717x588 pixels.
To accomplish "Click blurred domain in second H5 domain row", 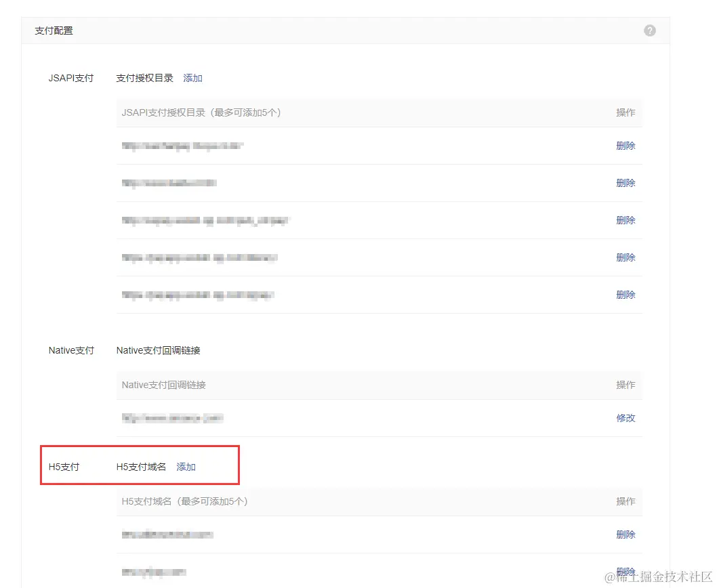I will pos(154,572).
